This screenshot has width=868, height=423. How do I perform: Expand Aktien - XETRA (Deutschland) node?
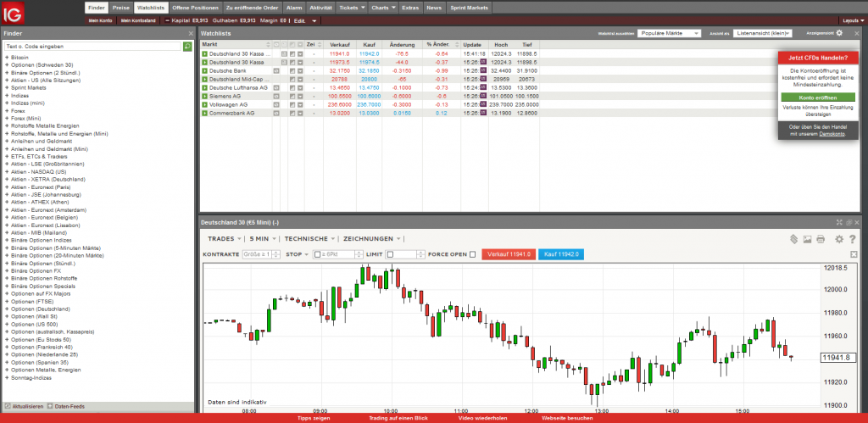tap(7, 180)
